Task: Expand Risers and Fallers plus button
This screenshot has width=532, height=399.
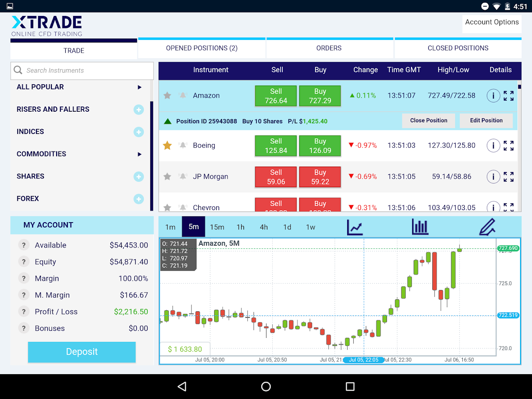Action: pos(139,110)
